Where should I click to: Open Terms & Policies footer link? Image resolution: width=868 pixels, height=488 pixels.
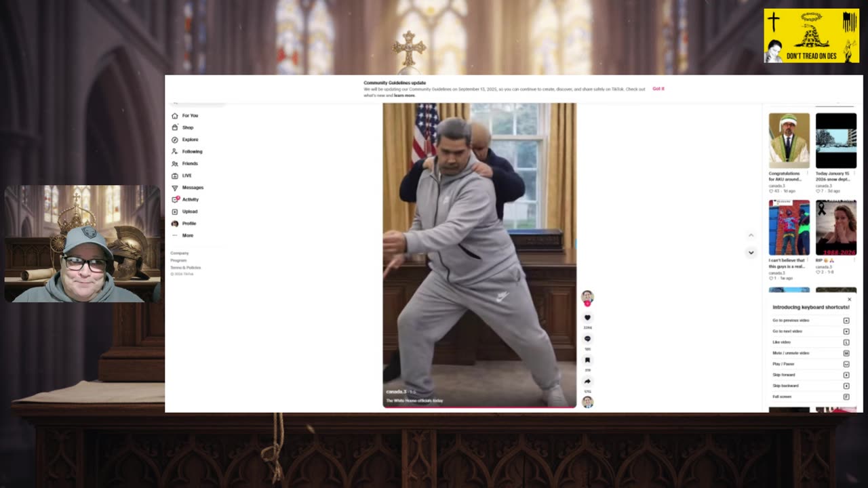click(185, 268)
